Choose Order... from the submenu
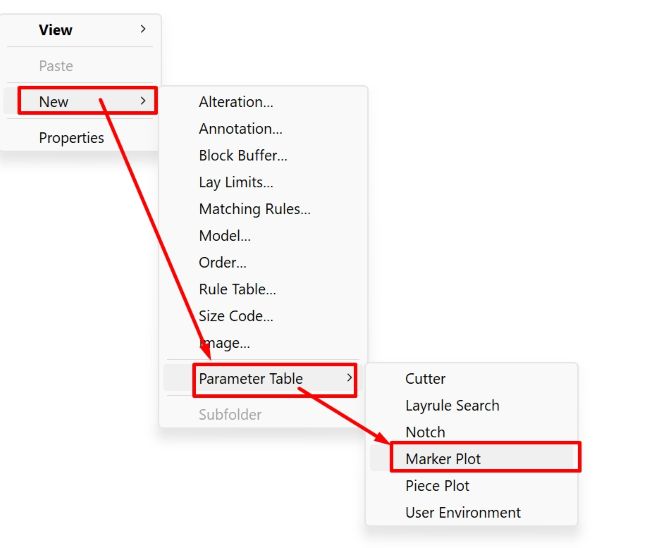Image resolution: width=650 pixels, height=548 pixels. [223, 262]
